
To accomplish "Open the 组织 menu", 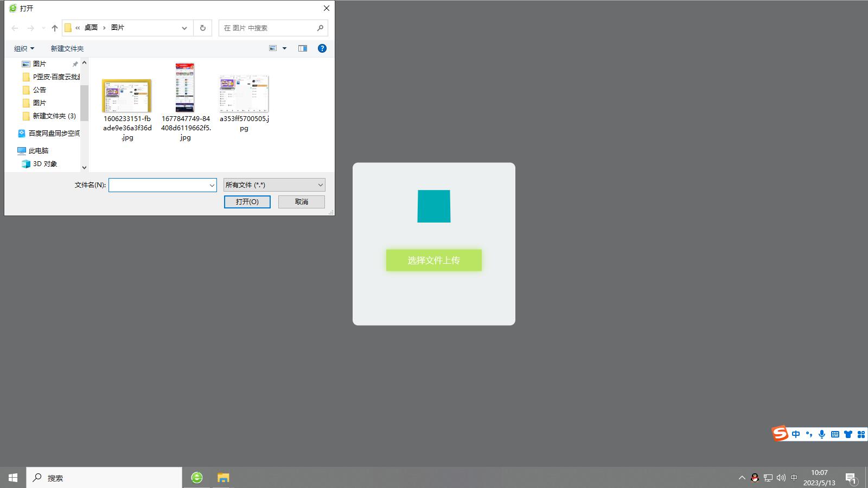I will point(24,48).
